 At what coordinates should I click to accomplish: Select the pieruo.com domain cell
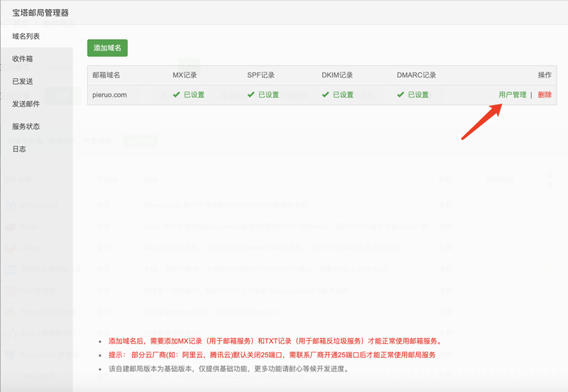(x=110, y=95)
